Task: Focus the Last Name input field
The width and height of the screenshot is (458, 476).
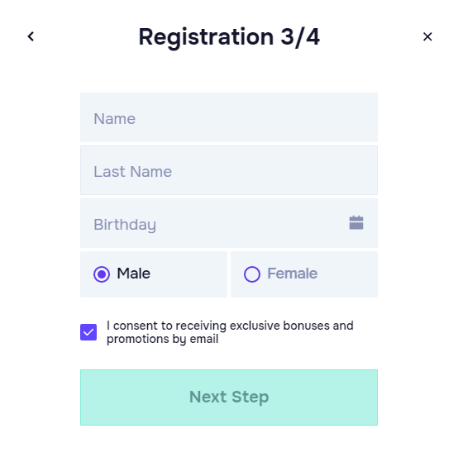Action: (x=229, y=170)
